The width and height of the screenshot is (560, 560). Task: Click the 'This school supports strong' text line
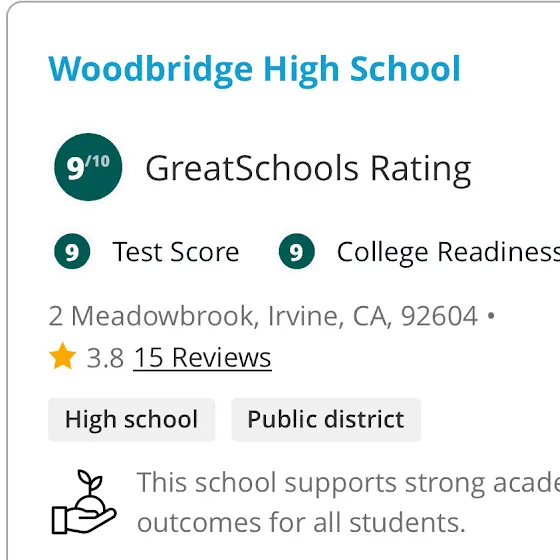click(x=348, y=484)
